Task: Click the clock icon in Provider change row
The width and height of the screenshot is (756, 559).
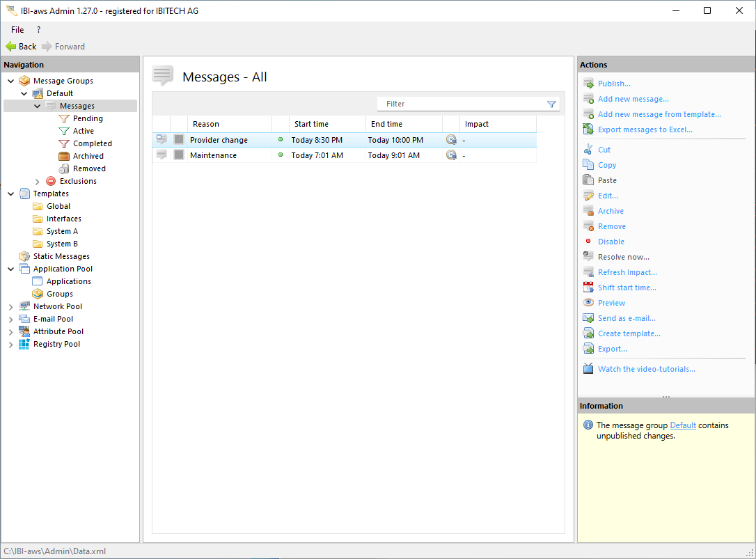Action: click(x=451, y=140)
